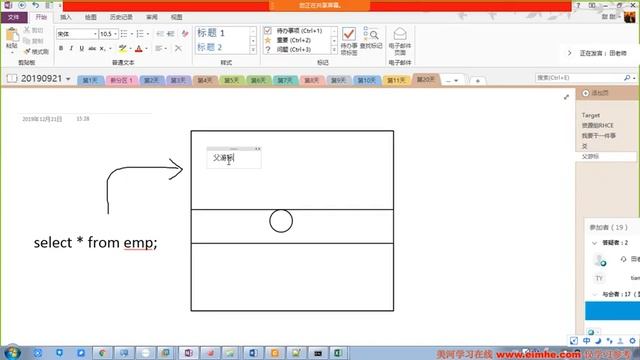Screen dimensions: 640x360
Task: Apply red font color
Action: coord(139,49)
